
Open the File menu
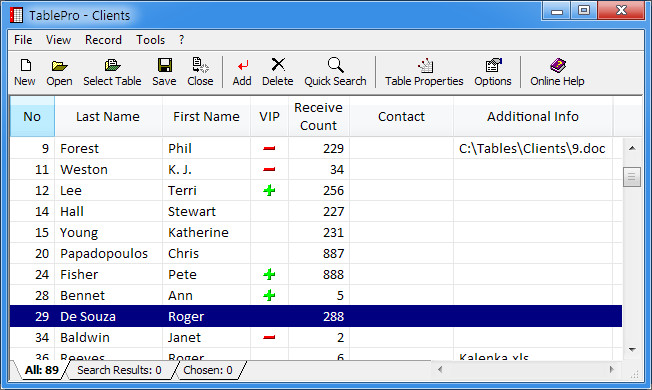tap(23, 40)
